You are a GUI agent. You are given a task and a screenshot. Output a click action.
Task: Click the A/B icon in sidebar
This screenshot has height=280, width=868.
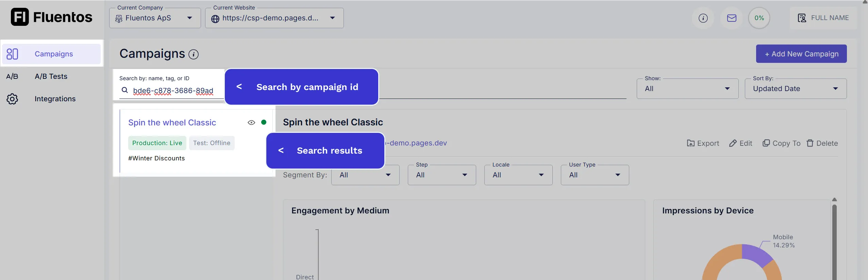point(12,76)
